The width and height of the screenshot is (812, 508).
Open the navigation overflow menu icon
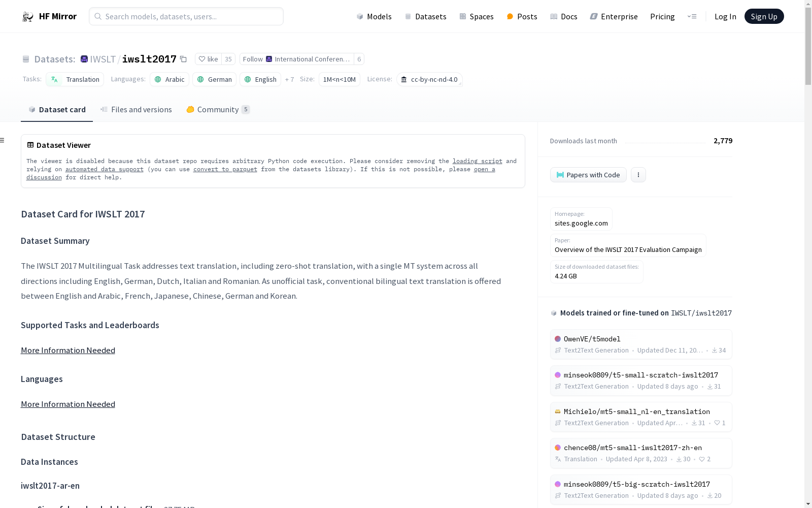[692, 16]
